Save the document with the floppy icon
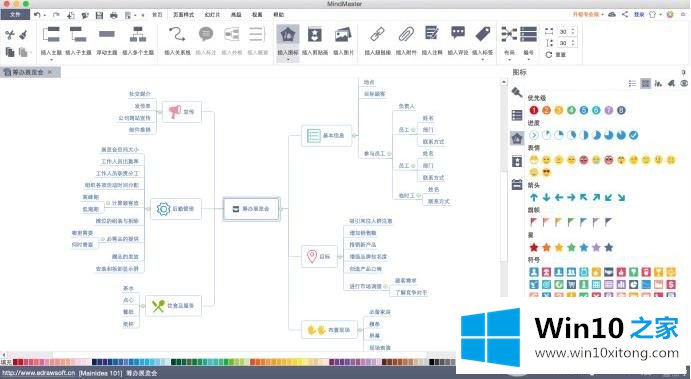691x379 pixels. click(x=100, y=15)
